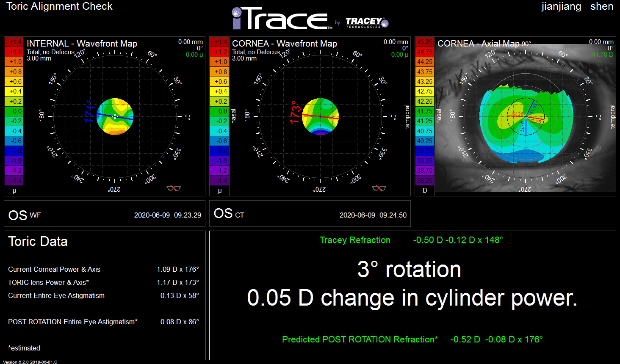
Task: Click 'Predicted POST ROTATION Refraction*' label
Action: pyautogui.click(x=360, y=339)
